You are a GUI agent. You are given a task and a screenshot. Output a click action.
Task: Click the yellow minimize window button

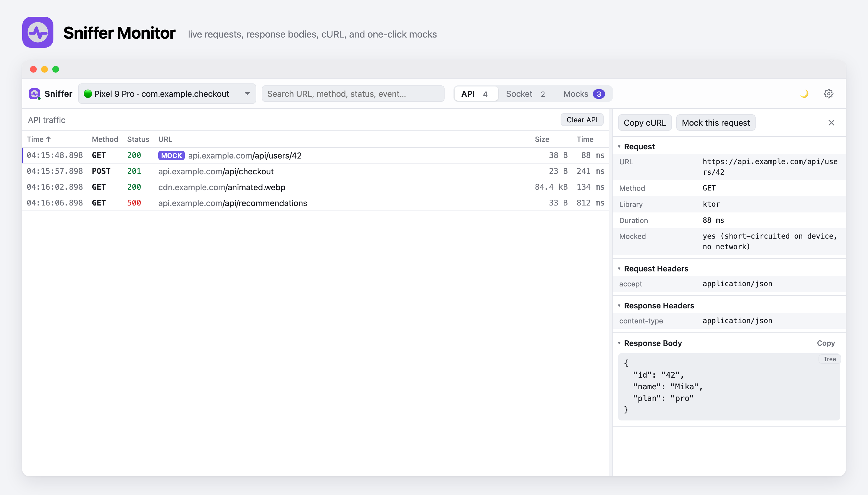pos(45,69)
